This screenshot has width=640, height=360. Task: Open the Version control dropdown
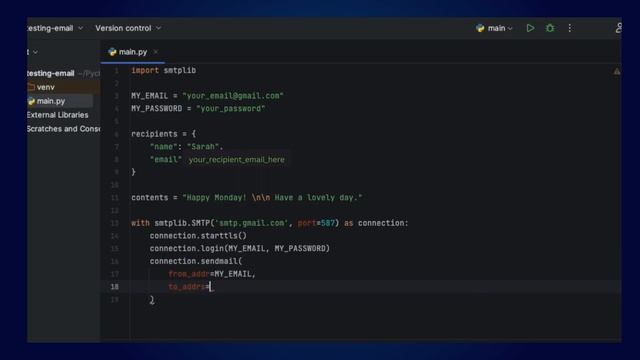128,28
